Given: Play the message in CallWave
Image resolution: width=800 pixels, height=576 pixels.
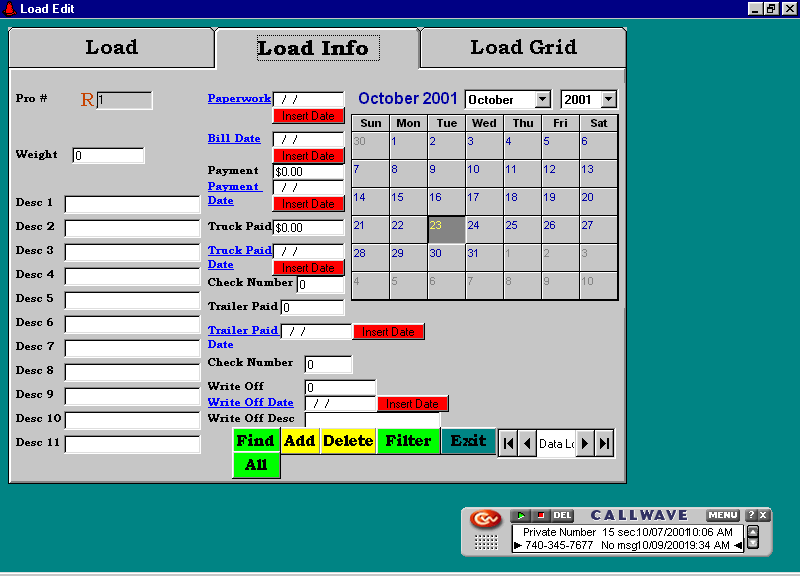Looking at the screenshot, I should click(521, 516).
